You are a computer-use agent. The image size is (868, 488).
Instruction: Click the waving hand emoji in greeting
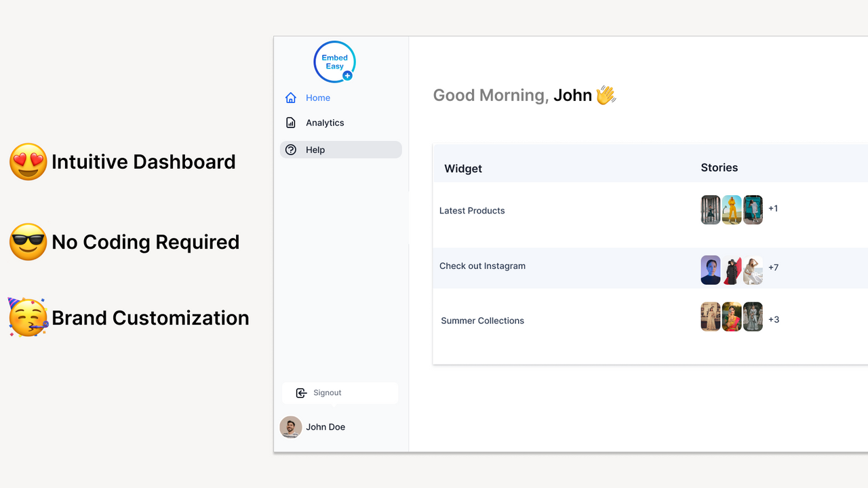pyautogui.click(x=606, y=95)
